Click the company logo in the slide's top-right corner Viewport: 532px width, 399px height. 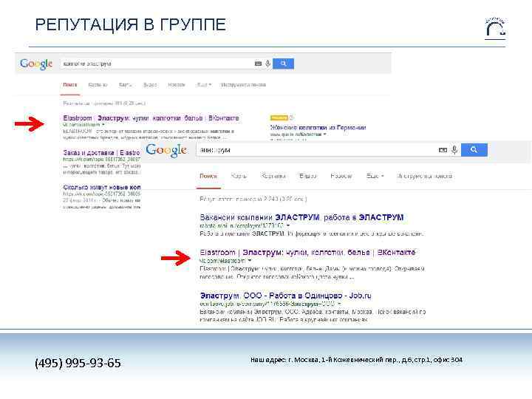495,29
